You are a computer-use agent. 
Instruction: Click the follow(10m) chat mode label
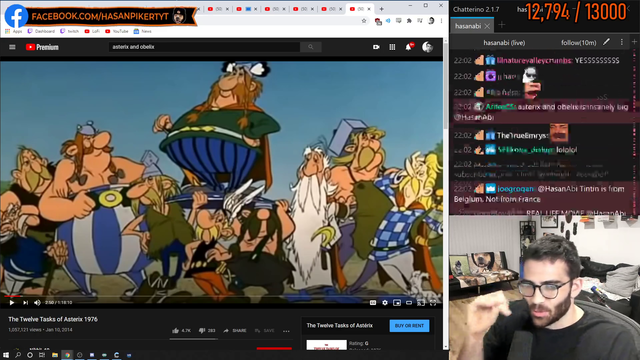coord(578,42)
